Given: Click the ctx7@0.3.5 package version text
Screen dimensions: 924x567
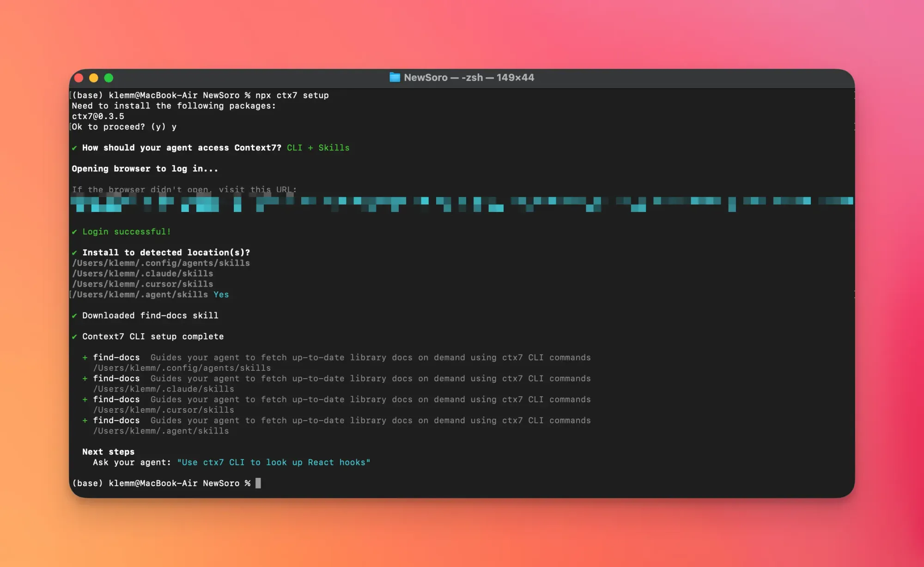Looking at the screenshot, I should coord(98,116).
